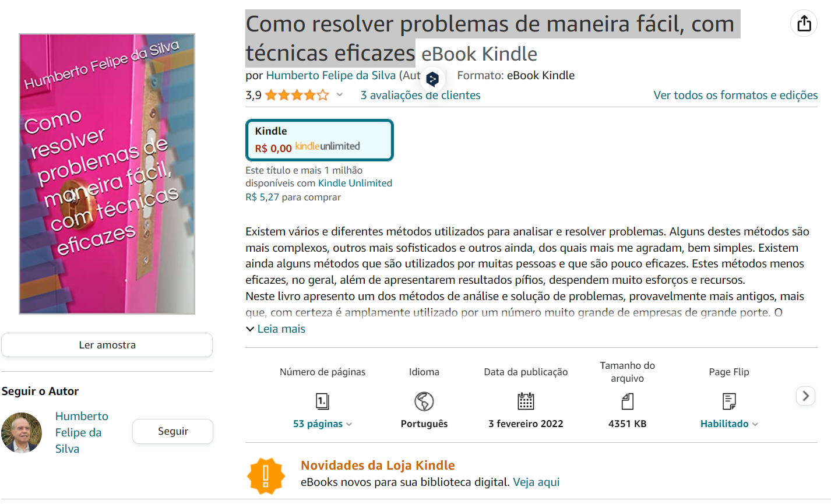Show next book details with right arrow
This screenshot has height=504, width=831.
coord(805,396)
